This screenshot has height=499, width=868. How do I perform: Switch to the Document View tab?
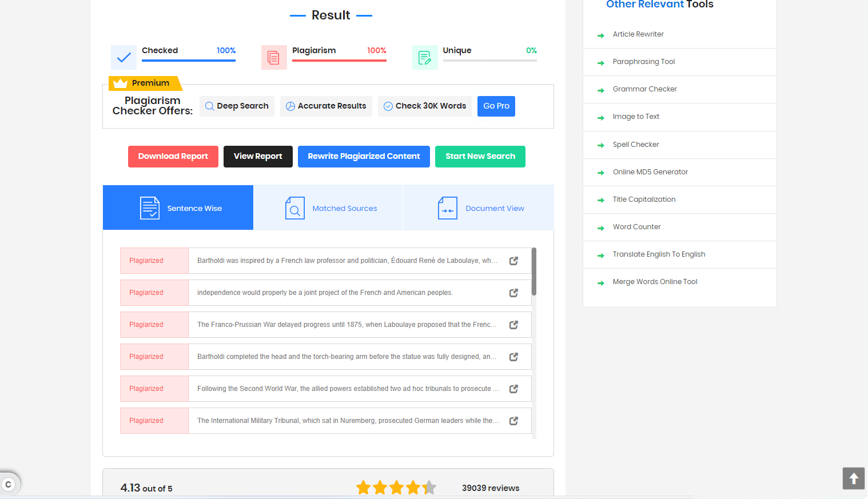click(479, 207)
